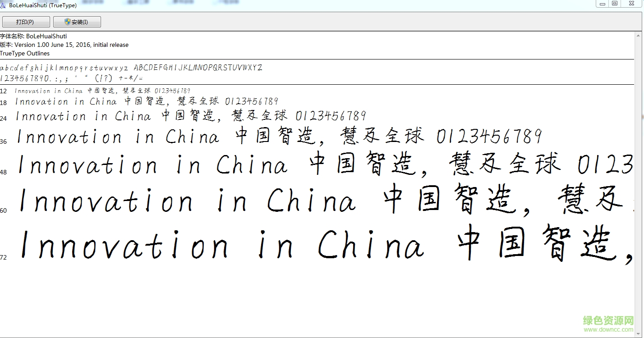Click the 36-point 'Innovation in China' sample line
The height and width of the screenshot is (338, 644).
[x=279, y=136]
